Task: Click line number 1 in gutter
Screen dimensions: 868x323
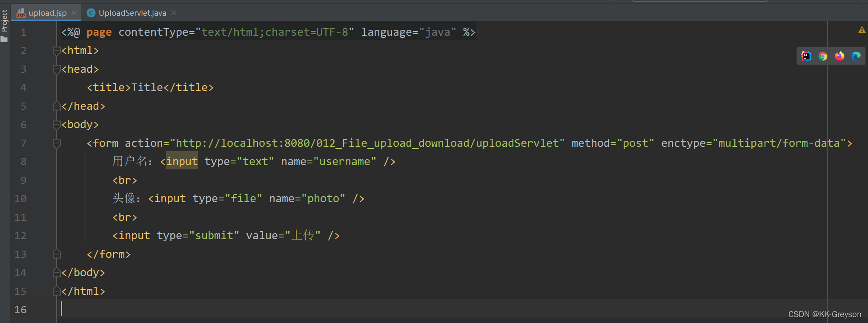Action: (23, 32)
